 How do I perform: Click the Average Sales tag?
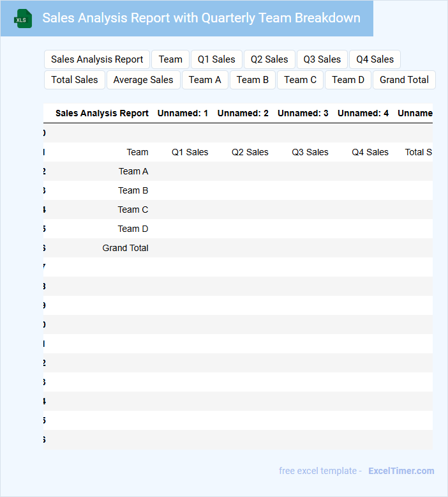click(144, 80)
